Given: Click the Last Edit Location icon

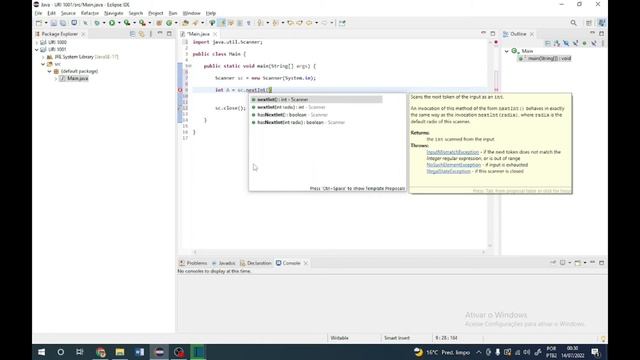Looking at the screenshot, I should coord(291,23).
